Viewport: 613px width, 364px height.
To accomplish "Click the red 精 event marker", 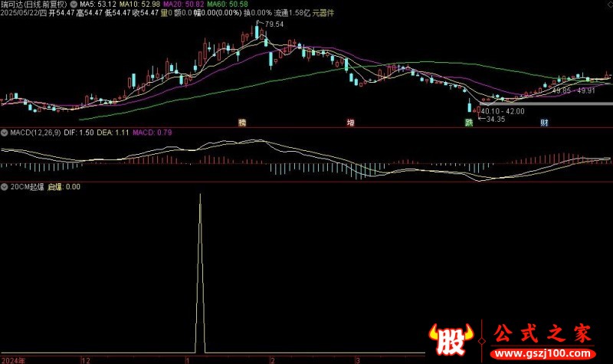I will pyautogui.click(x=242, y=123).
